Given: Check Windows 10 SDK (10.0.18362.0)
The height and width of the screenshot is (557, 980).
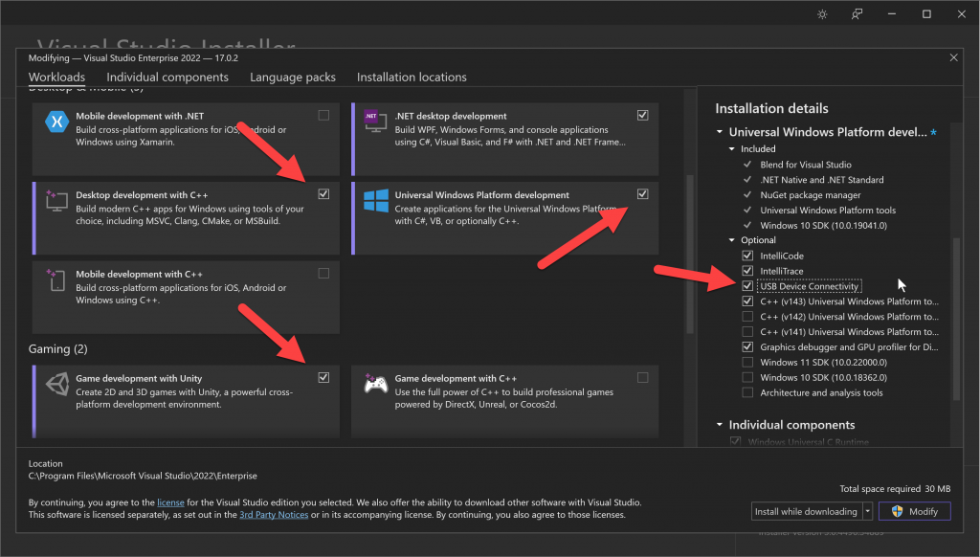Looking at the screenshot, I should point(747,377).
